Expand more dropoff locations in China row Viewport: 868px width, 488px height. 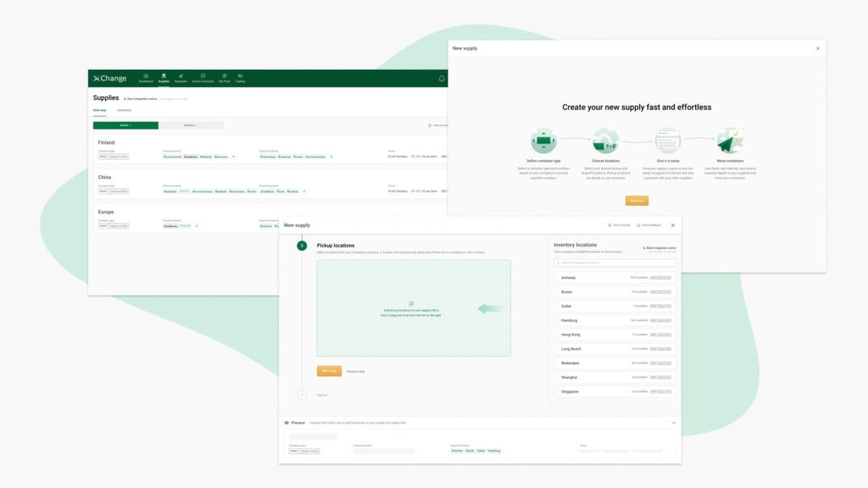pos(304,191)
